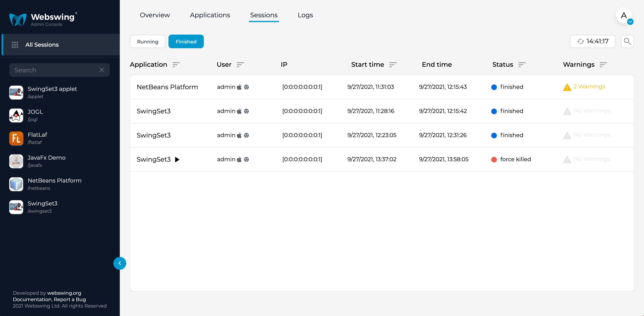This screenshot has width=644, height=316.
Task: Click end time 9/27/2021, 12:15:43
Action: pos(443,87)
